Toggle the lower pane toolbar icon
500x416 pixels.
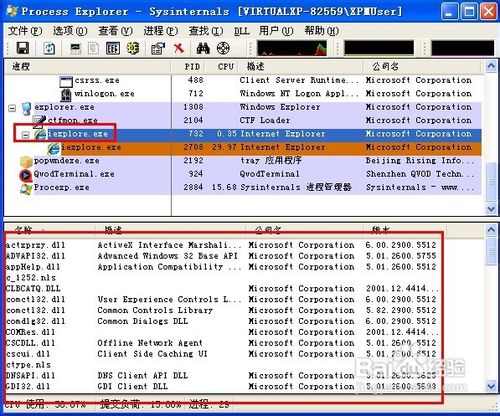(113, 48)
